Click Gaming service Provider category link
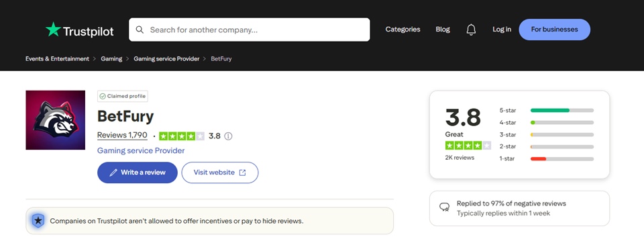644x245 pixels. 141,150
